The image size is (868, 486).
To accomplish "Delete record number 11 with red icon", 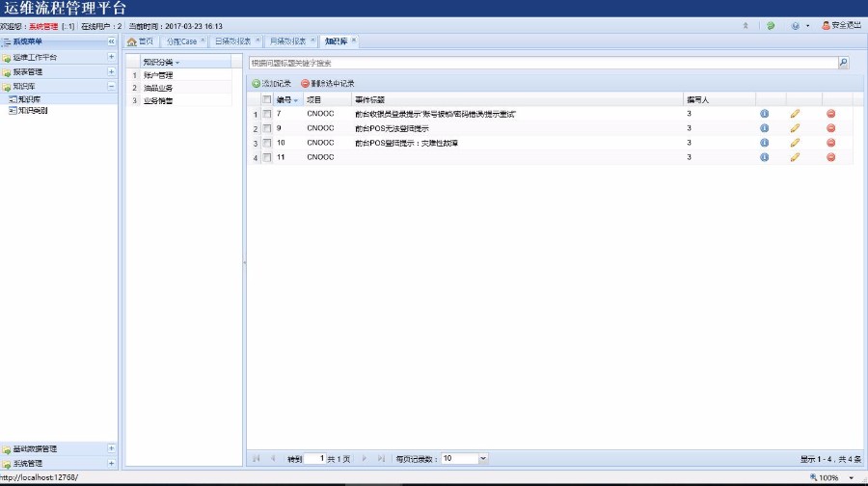I will point(831,157).
